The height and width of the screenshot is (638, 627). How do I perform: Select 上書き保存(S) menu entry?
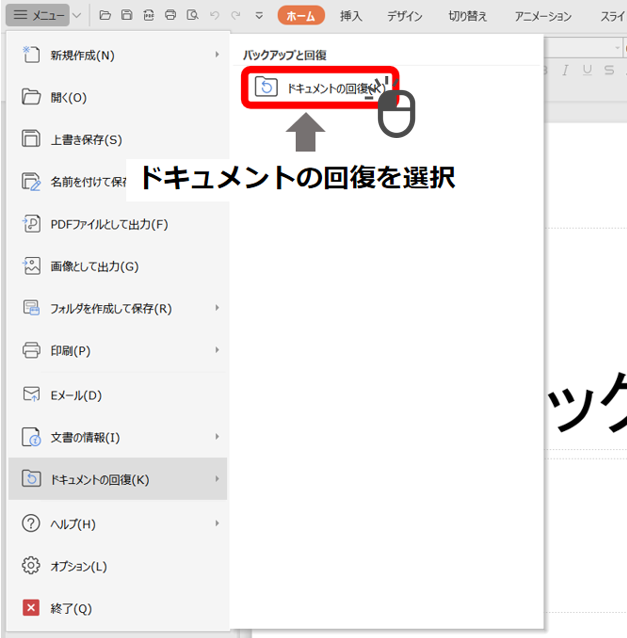[118, 140]
